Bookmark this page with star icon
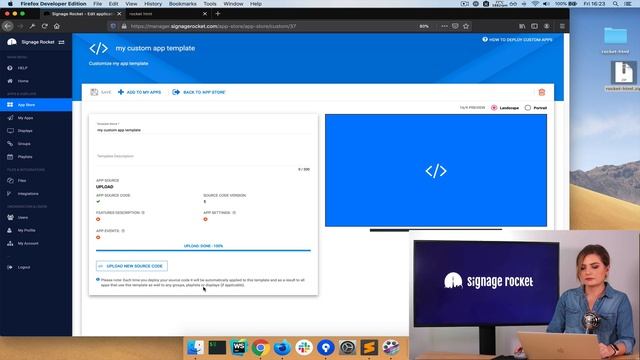 tap(466, 26)
